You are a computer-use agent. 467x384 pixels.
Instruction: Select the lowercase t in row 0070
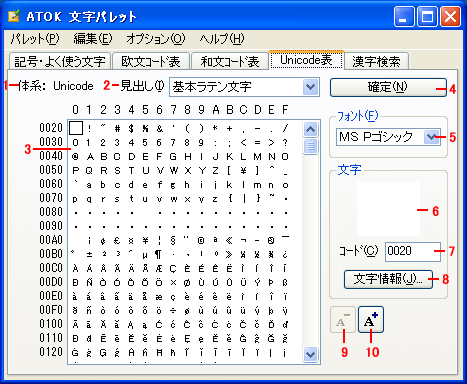(131, 198)
